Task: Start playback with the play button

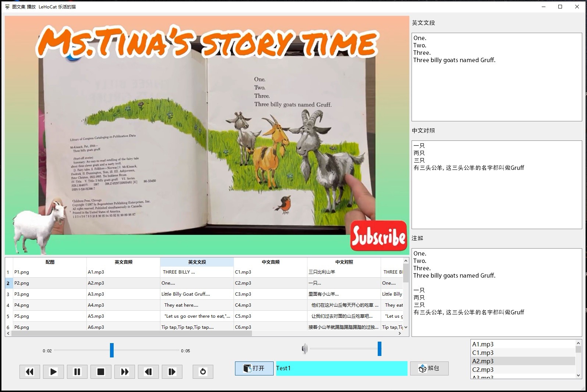Action: tap(53, 372)
